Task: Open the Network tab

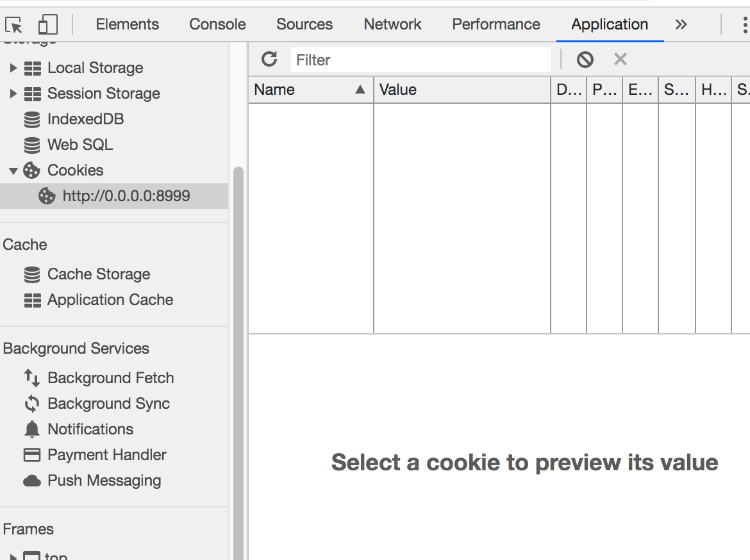Action: (x=392, y=25)
